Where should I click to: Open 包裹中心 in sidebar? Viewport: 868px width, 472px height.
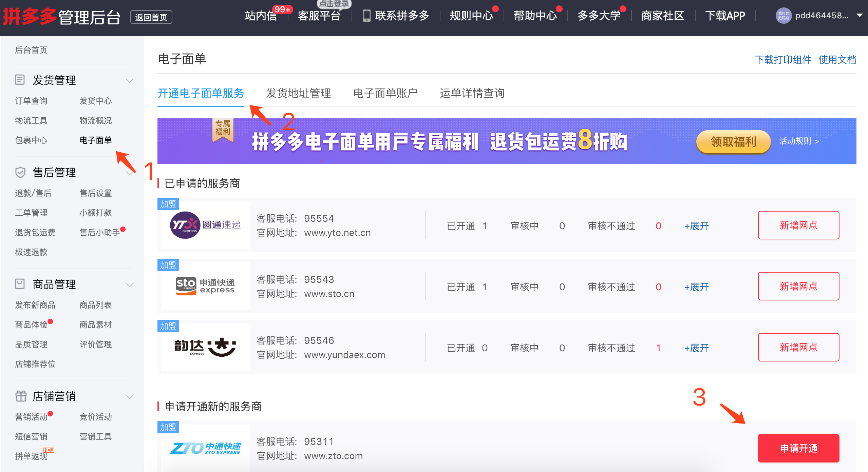click(31, 140)
